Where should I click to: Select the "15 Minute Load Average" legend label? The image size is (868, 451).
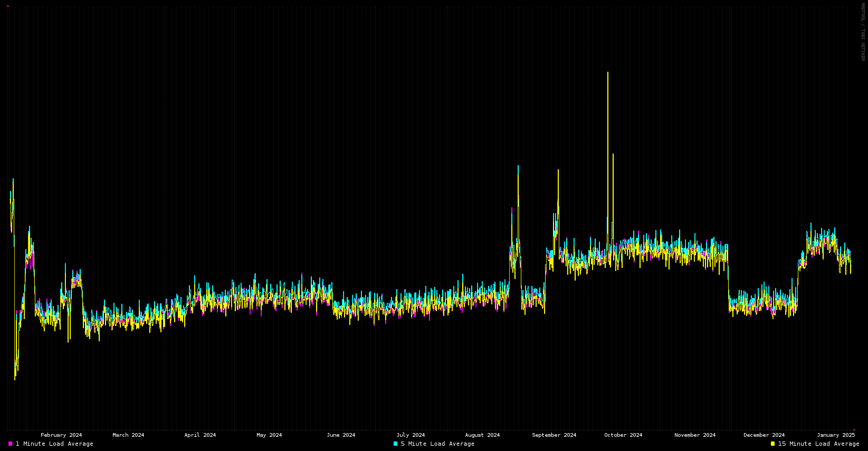coord(818,444)
